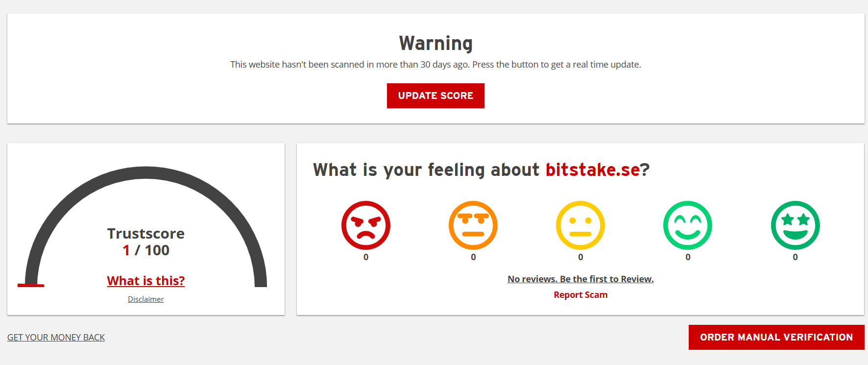
Task: Select the orange annoyed face rating
Action: [x=473, y=225]
